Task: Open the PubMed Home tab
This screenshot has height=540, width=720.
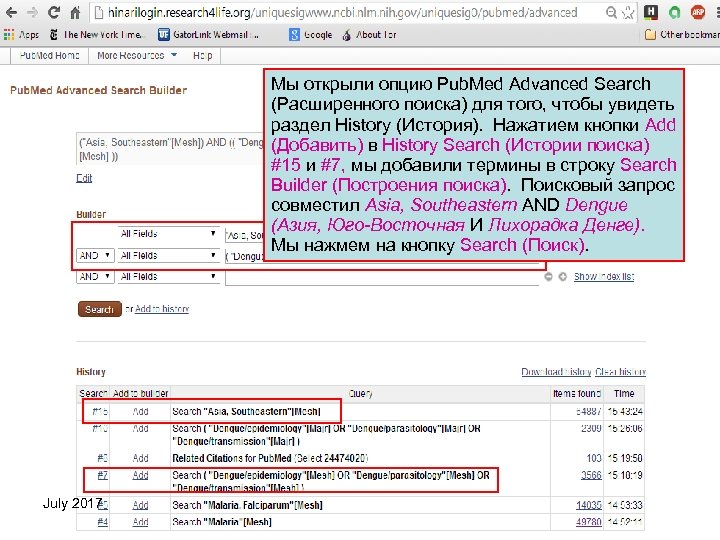Action: 50,56
